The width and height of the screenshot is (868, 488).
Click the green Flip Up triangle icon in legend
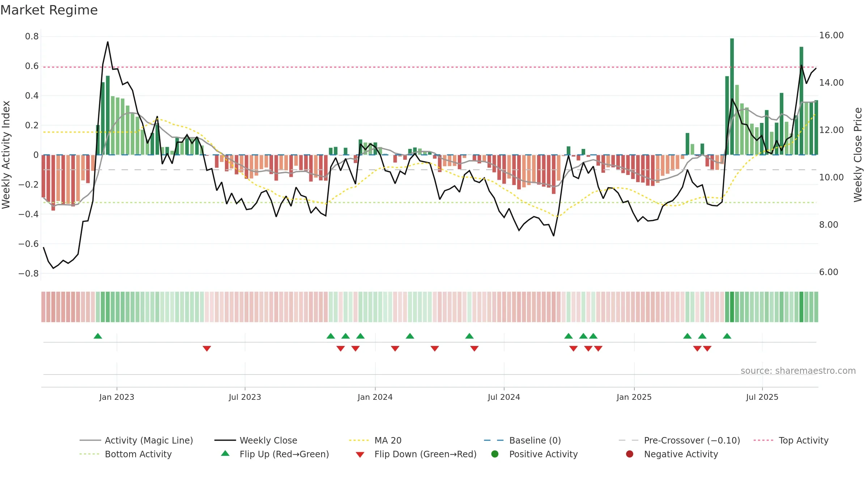coord(225,453)
